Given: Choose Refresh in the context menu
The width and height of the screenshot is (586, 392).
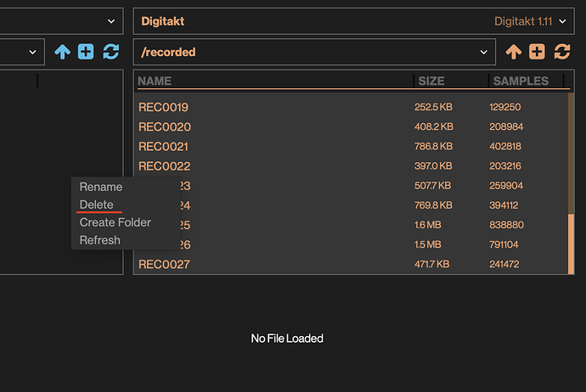Looking at the screenshot, I should tap(99, 240).
